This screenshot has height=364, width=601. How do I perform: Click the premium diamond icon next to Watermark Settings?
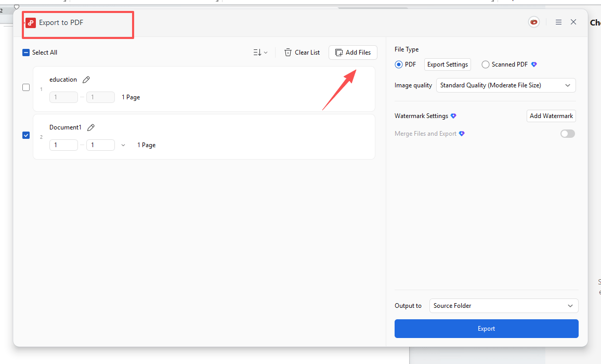pos(453,116)
